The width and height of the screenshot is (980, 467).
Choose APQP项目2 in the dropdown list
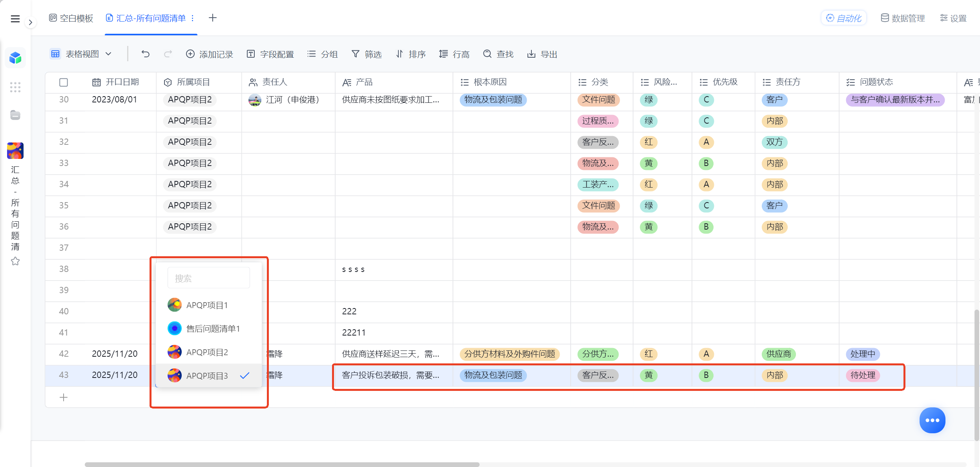coord(209,352)
